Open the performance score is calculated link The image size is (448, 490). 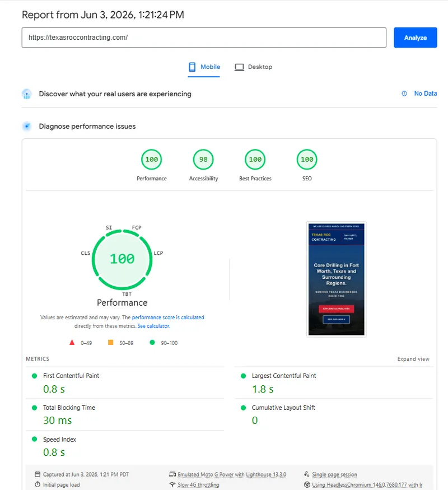click(168, 318)
